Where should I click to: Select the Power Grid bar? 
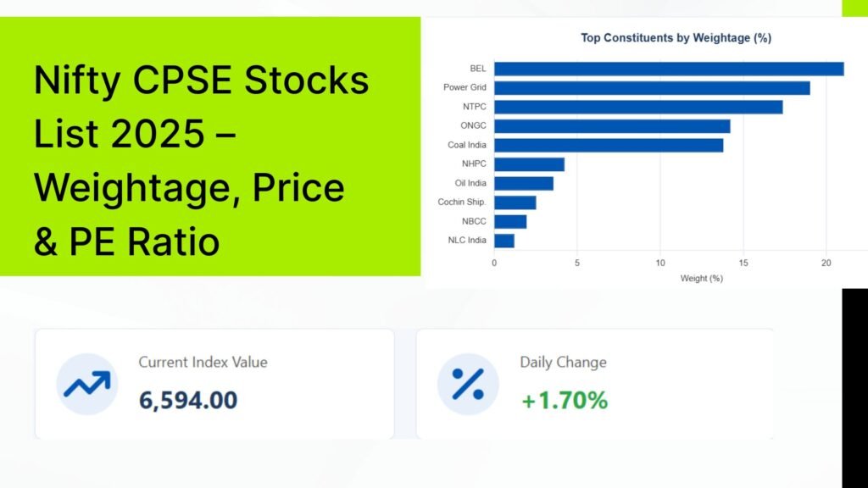pos(652,88)
